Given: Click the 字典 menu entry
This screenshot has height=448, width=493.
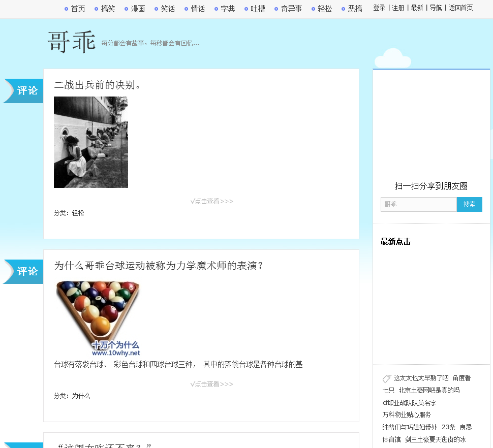Looking at the screenshot, I should coord(228,9).
